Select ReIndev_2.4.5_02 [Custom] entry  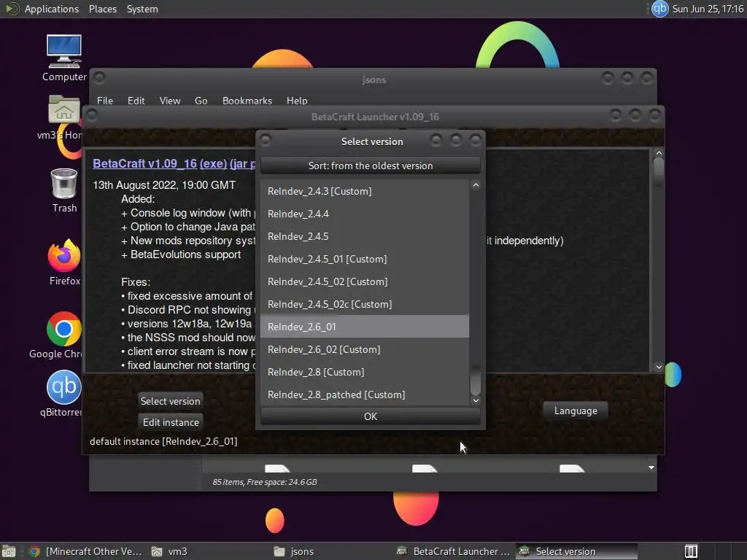(365, 281)
